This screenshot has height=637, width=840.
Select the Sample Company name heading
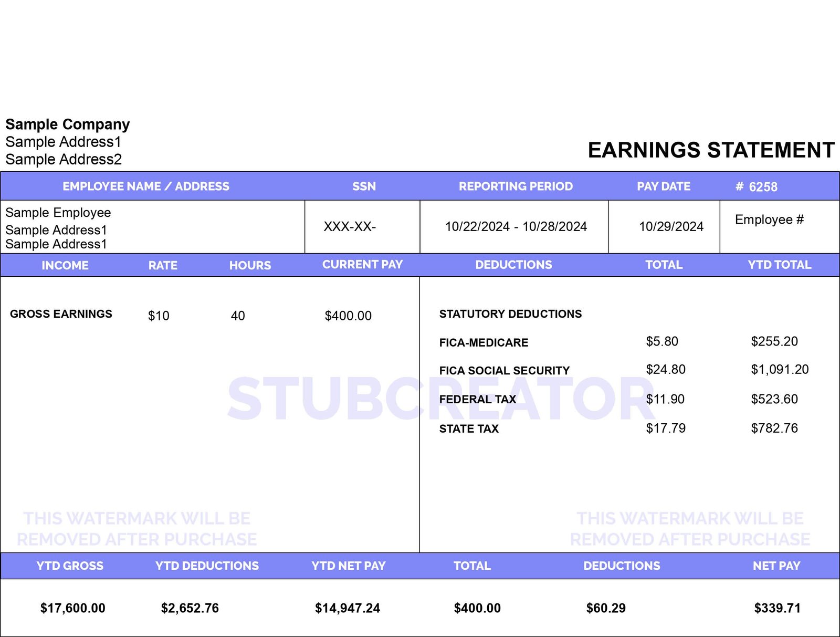coord(68,124)
